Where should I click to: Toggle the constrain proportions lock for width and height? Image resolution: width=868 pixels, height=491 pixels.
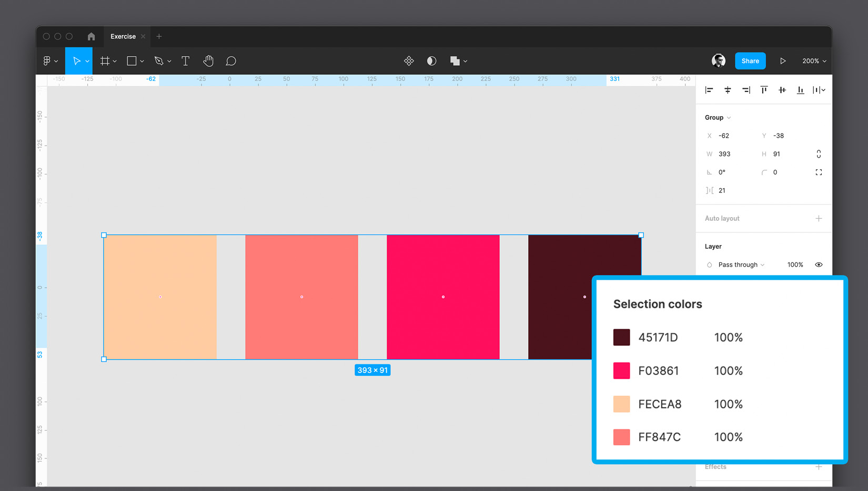pos(819,154)
